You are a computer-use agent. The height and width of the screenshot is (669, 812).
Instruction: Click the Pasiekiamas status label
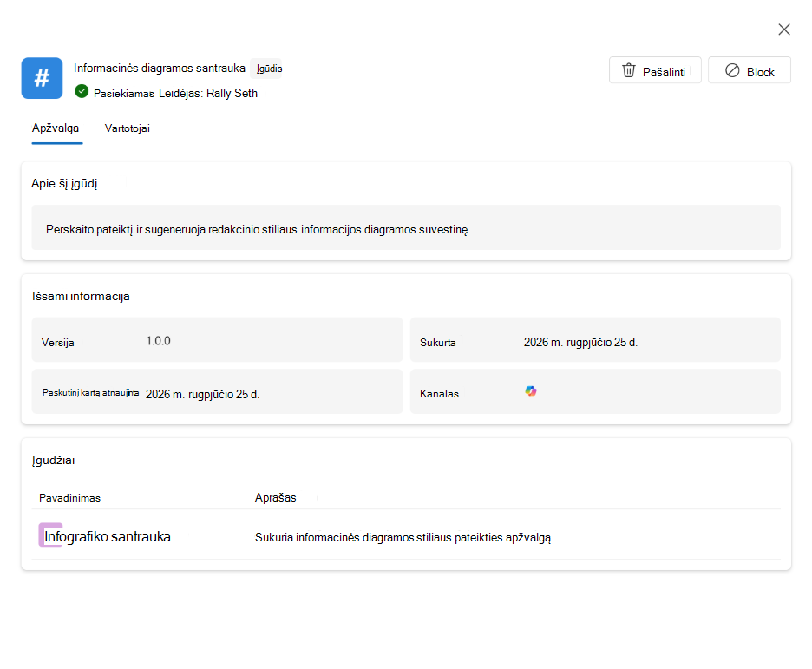(124, 93)
